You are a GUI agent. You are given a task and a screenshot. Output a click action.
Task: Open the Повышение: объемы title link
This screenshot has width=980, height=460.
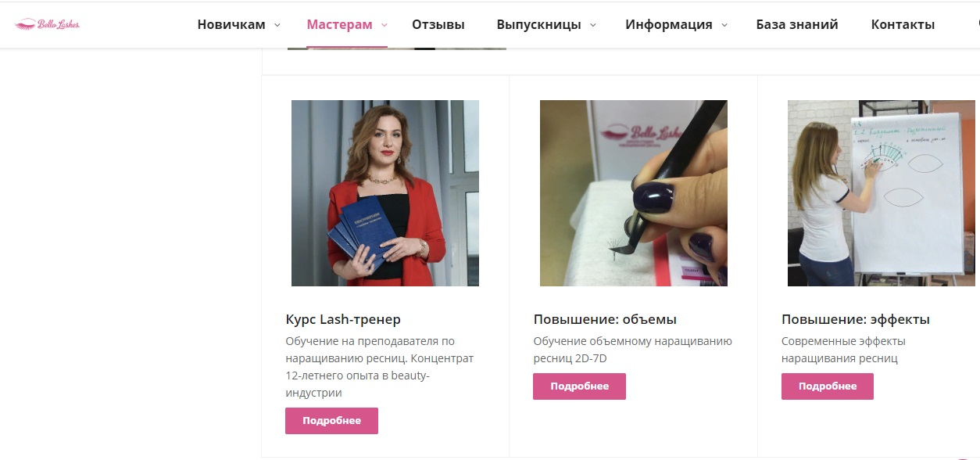605,319
